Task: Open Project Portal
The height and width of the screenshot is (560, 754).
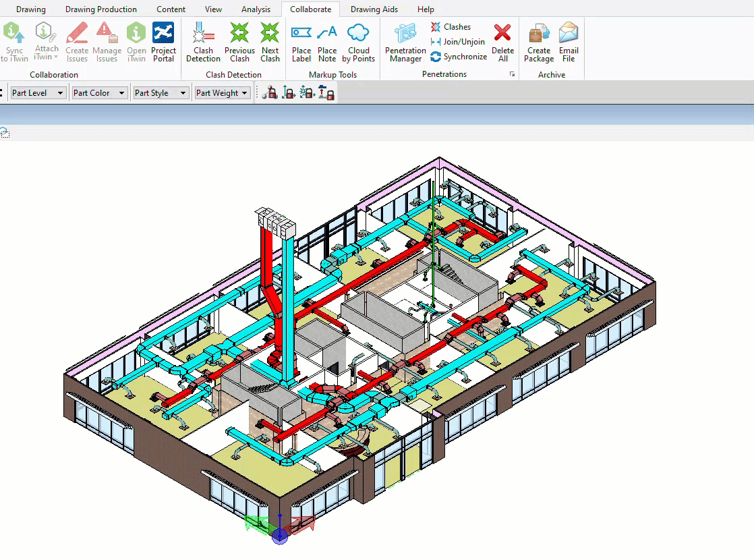Action: click(163, 42)
